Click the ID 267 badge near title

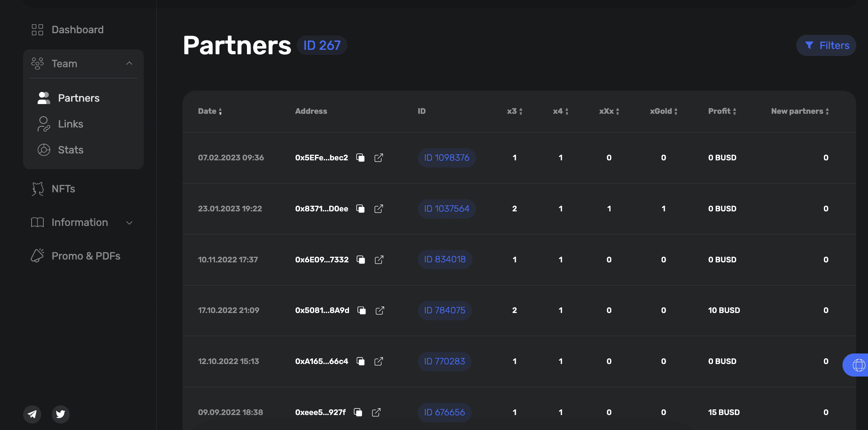(322, 45)
